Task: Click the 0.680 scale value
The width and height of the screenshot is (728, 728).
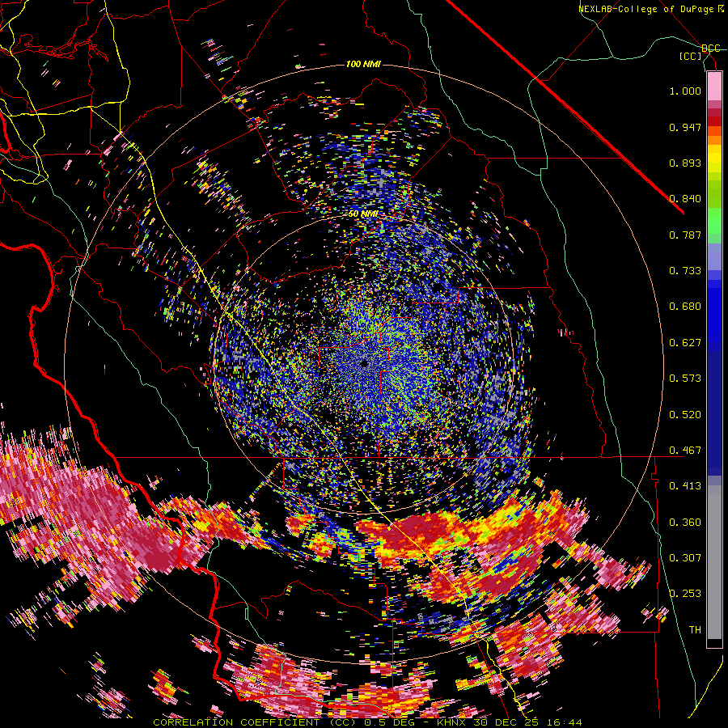Action: pyautogui.click(x=685, y=307)
